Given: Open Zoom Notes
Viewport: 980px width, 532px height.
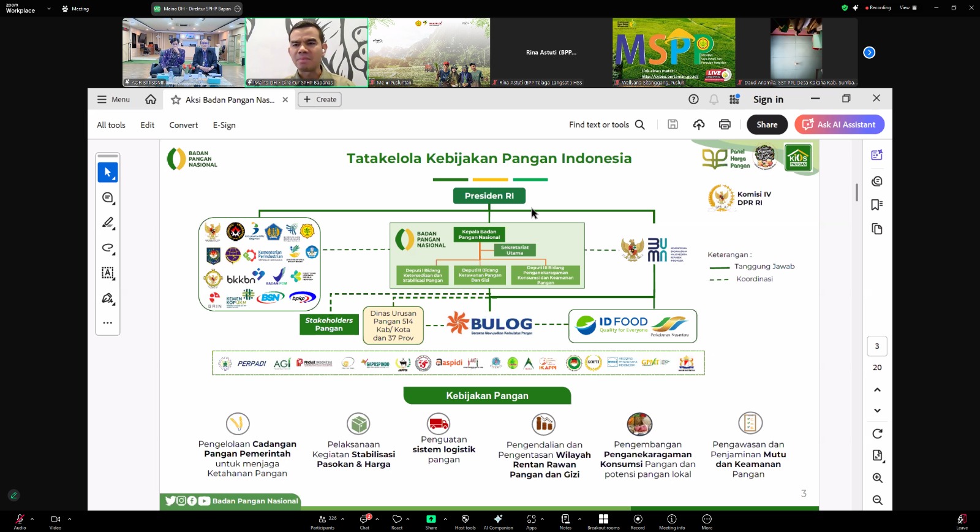Looking at the screenshot, I should point(565,521).
